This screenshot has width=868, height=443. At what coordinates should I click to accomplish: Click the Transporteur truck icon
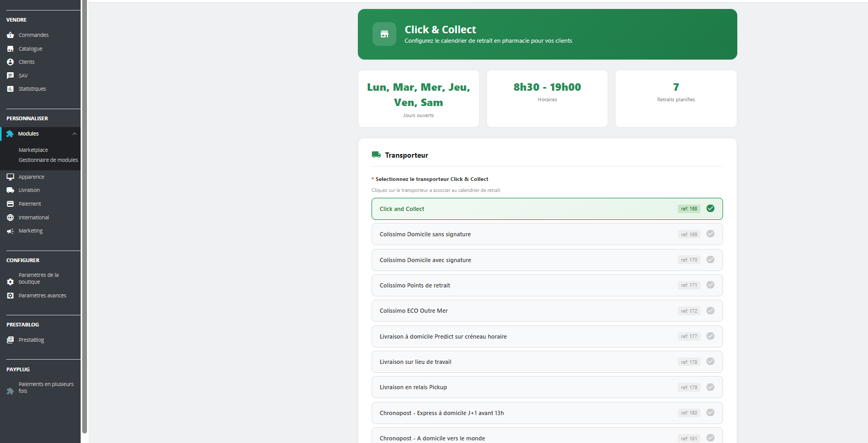(x=376, y=155)
